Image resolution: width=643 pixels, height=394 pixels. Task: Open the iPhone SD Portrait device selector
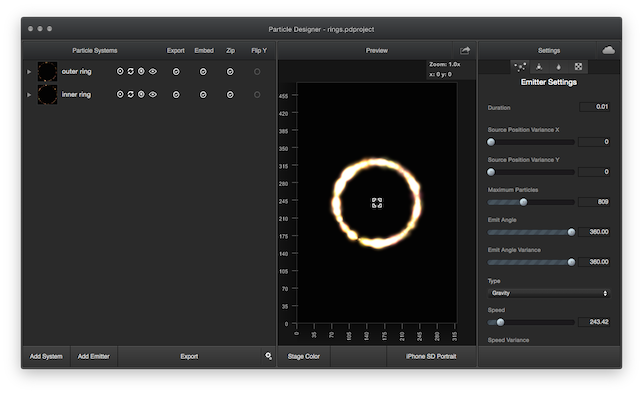(x=431, y=356)
